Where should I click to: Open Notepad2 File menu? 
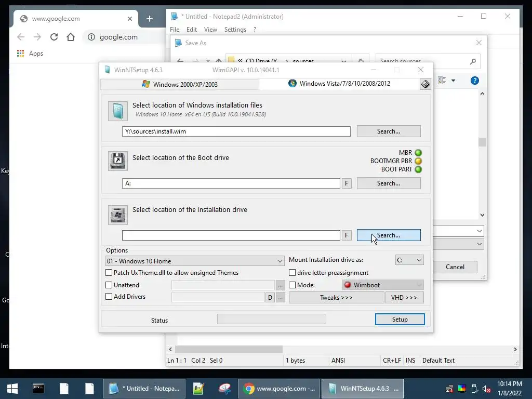coord(175,30)
